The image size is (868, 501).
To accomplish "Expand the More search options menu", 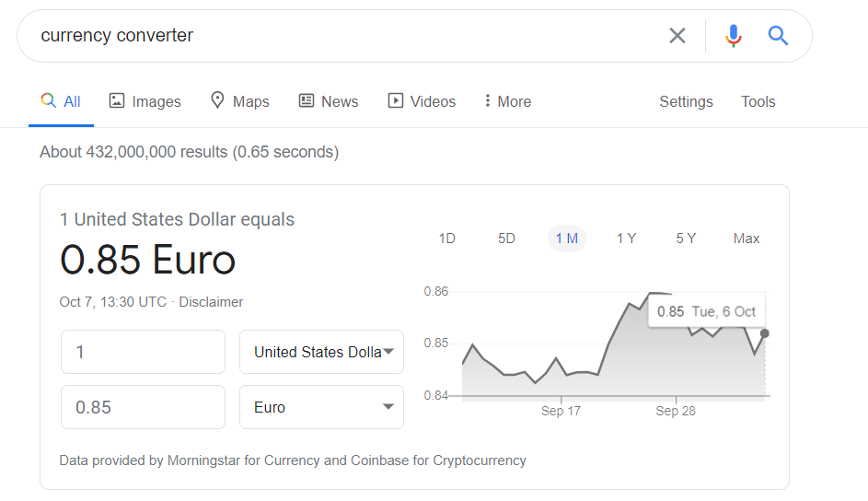I will (507, 101).
